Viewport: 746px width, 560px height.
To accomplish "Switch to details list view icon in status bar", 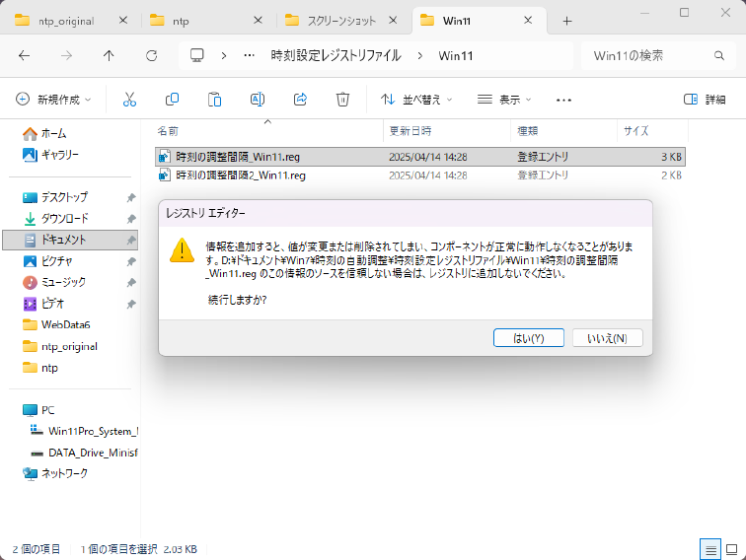I will (x=710, y=550).
